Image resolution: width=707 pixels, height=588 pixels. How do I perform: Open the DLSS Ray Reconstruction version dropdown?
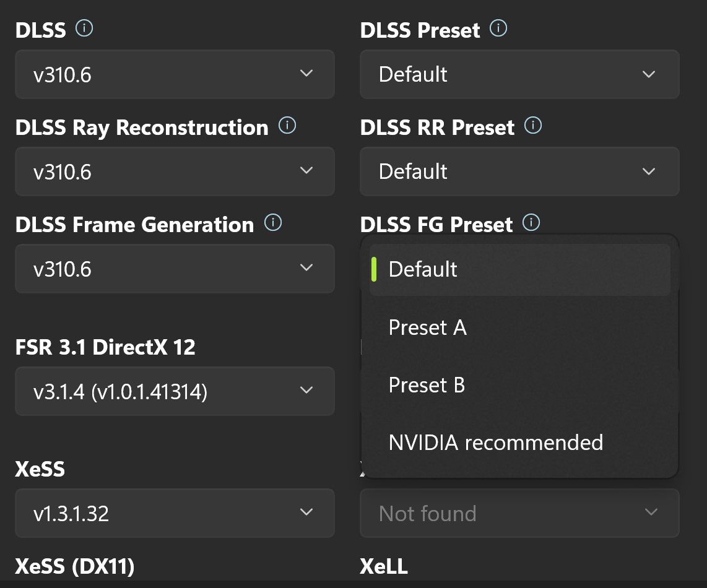175,171
